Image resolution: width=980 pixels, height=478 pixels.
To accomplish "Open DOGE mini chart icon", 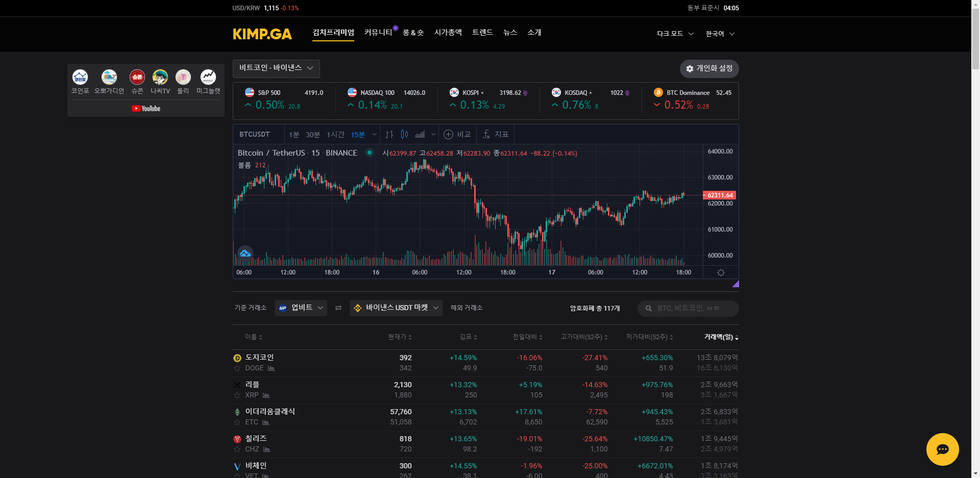I will click(x=271, y=368).
